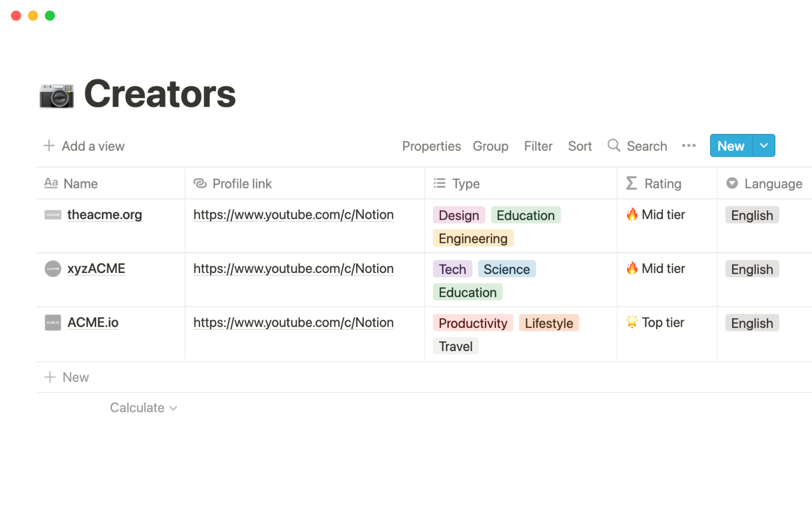
Task: Click the plus icon to add new row
Action: 50,377
